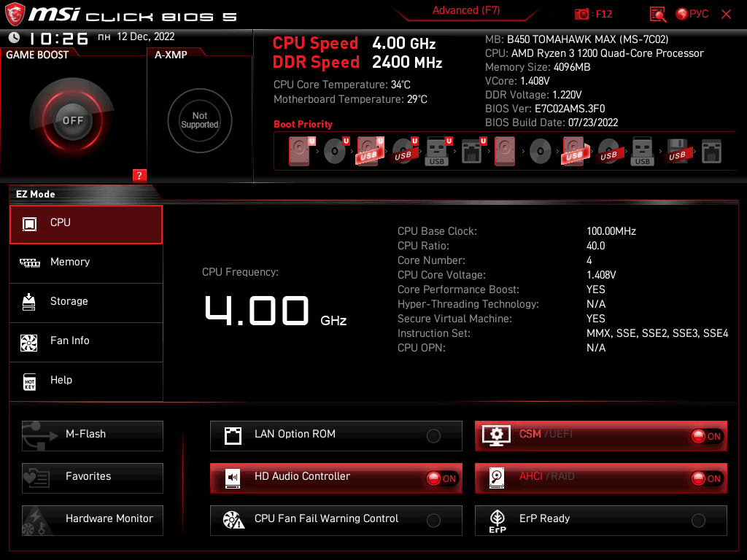The width and height of the screenshot is (747, 560).
Task: Open the Favorites menu
Action: coord(93,478)
